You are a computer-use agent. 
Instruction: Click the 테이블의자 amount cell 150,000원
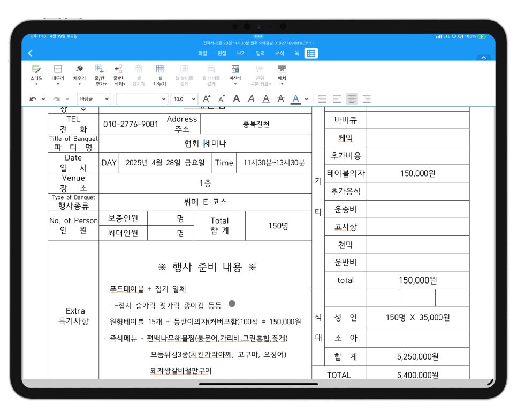[x=418, y=173]
